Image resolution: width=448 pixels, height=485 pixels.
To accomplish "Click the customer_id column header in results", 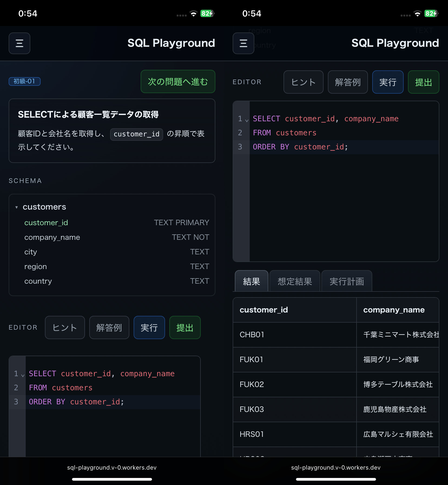I will pyautogui.click(x=295, y=310).
